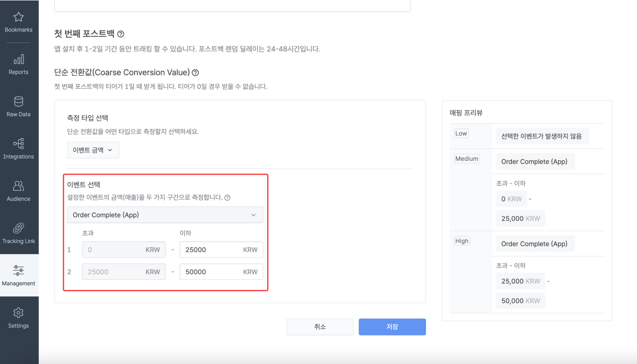Open 이벤트 금액 measurement type dropdown
The height and width of the screenshot is (364, 637).
pyautogui.click(x=93, y=150)
